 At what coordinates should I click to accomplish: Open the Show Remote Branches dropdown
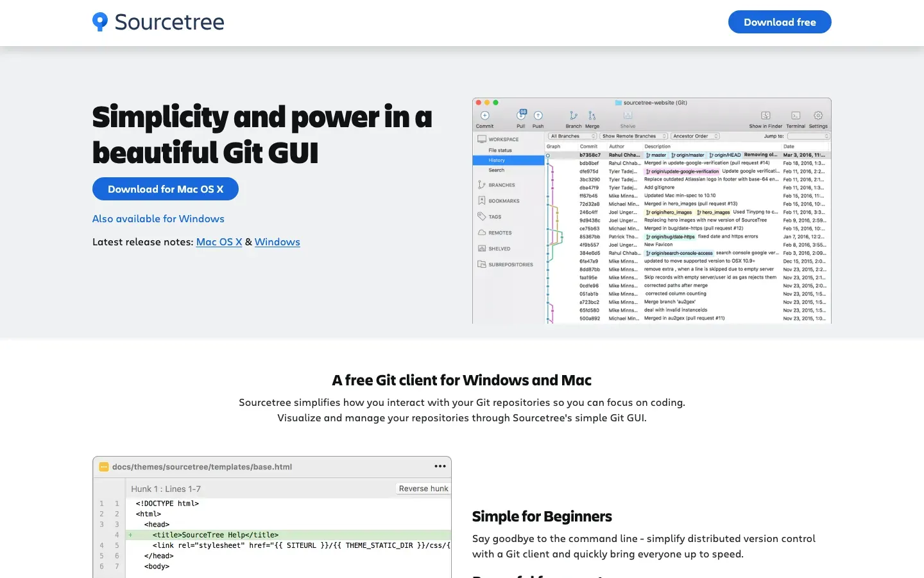coord(634,136)
